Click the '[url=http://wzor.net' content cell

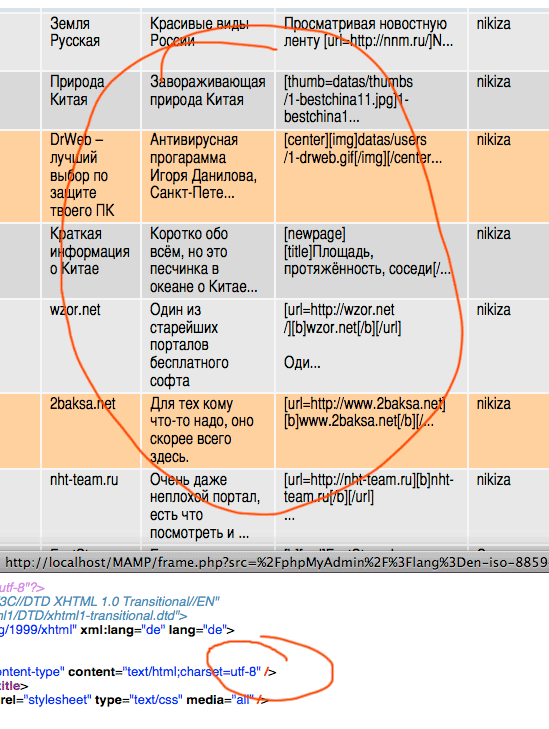(371, 345)
